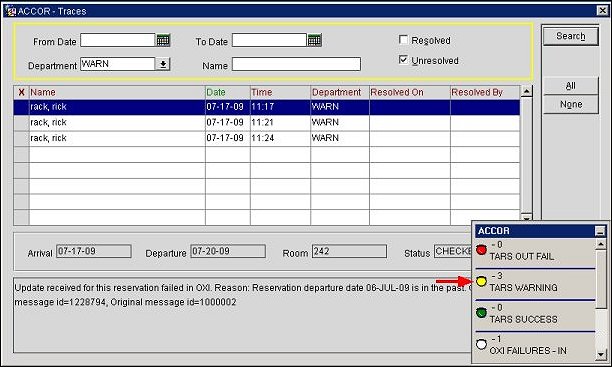Click the Search button
This screenshot has height=367, width=612.
[x=571, y=36]
